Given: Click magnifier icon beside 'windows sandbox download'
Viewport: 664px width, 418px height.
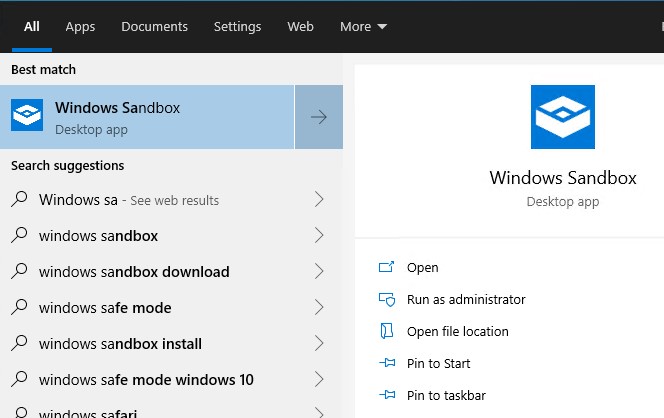Looking at the screenshot, I should pos(19,271).
